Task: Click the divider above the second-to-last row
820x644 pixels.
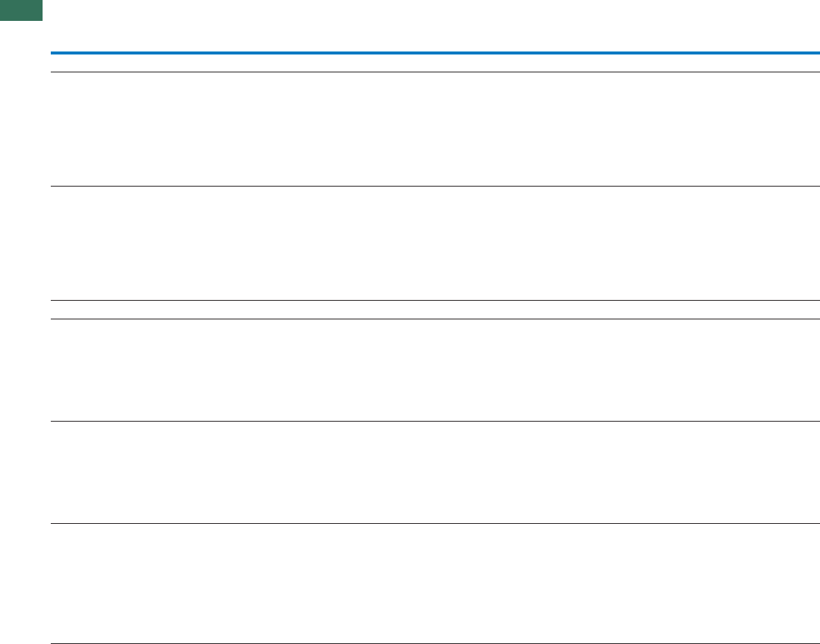Action: (435, 422)
